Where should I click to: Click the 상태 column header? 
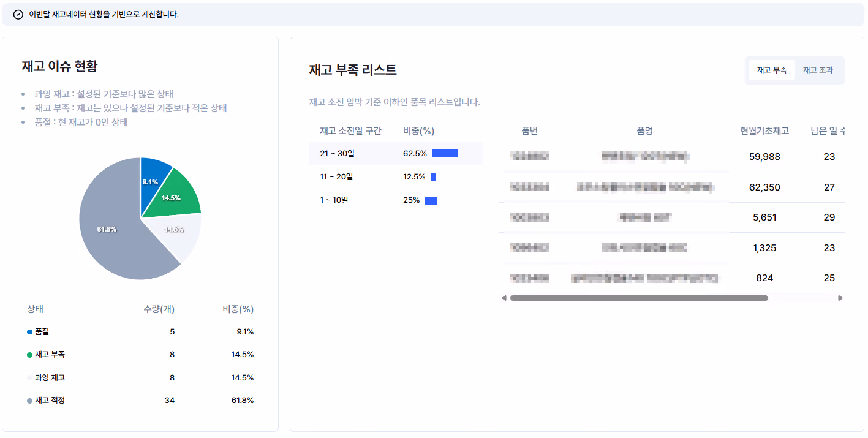pyautogui.click(x=35, y=309)
